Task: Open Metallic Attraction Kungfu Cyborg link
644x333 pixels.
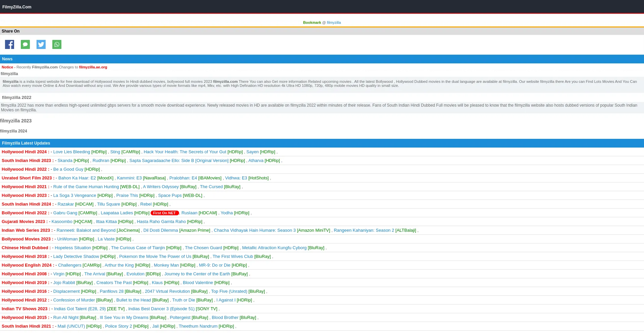Action: (x=274, y=248)
